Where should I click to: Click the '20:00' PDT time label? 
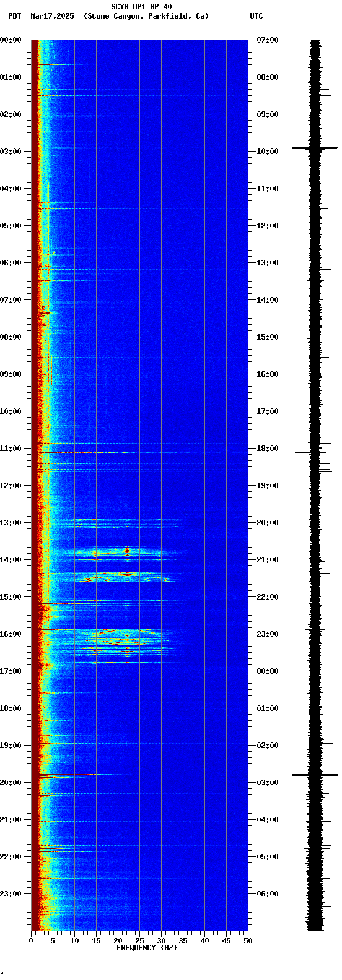tap(11, 783)
